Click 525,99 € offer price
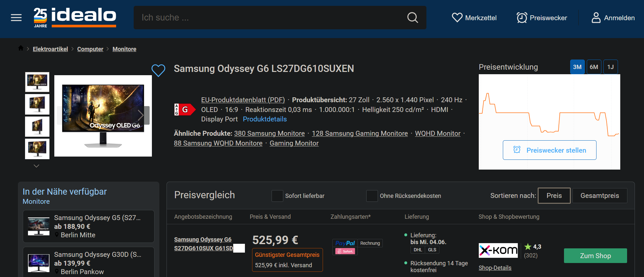Image resolution: width=644 pixels, height=277 pixels. (275, 240)
